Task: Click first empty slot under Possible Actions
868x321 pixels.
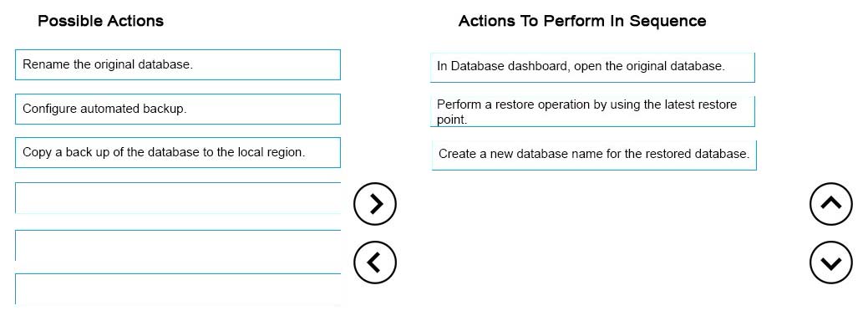Action: [x=178, y=197]
